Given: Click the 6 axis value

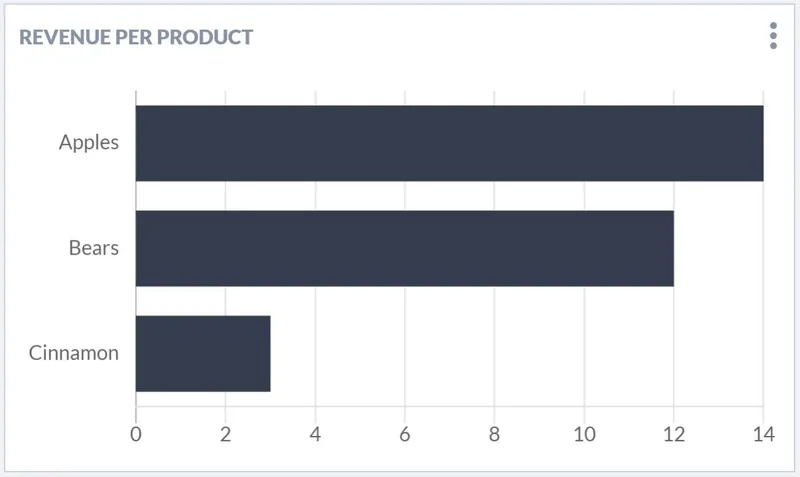Looking at the screenshot, I should [x=405, y=434].
